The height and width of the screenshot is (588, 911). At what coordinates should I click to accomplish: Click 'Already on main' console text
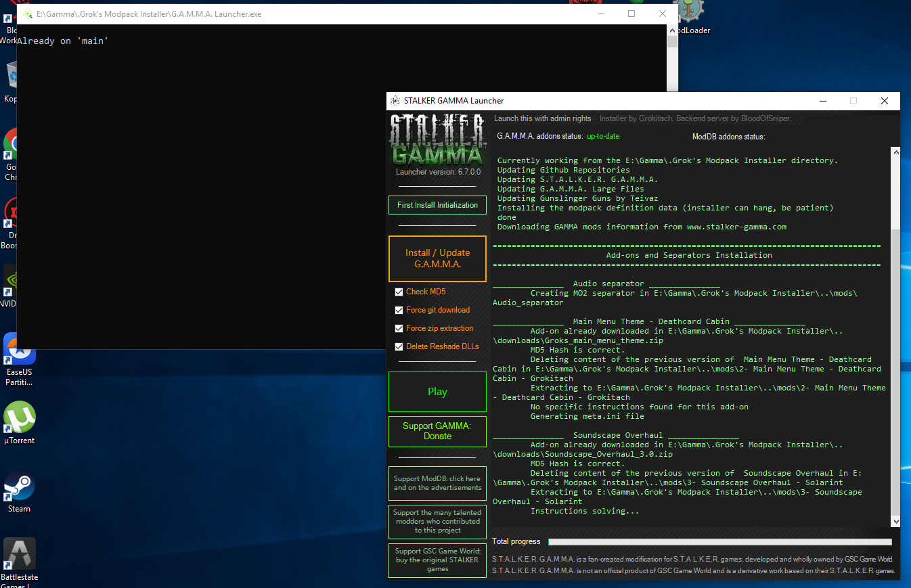pos(63,41)
